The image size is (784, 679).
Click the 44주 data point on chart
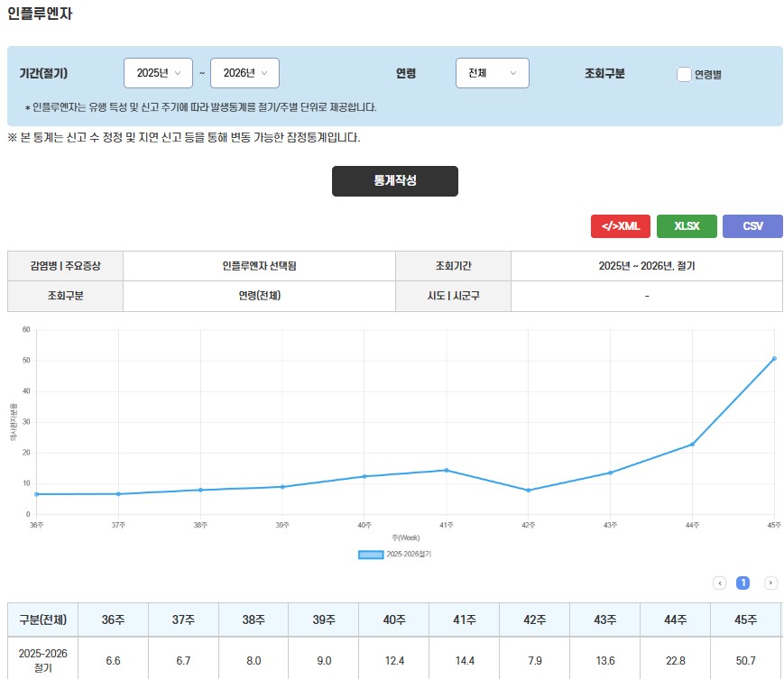[692, 445]
